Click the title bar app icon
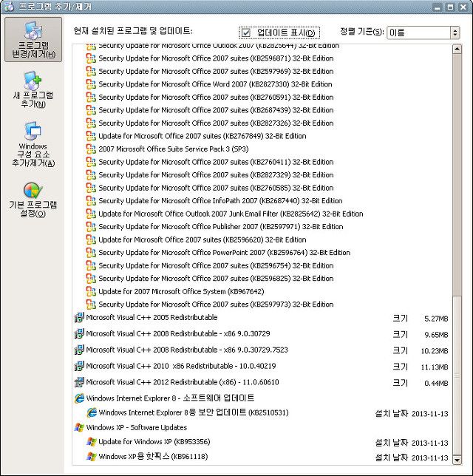 (x=9, y=6)
